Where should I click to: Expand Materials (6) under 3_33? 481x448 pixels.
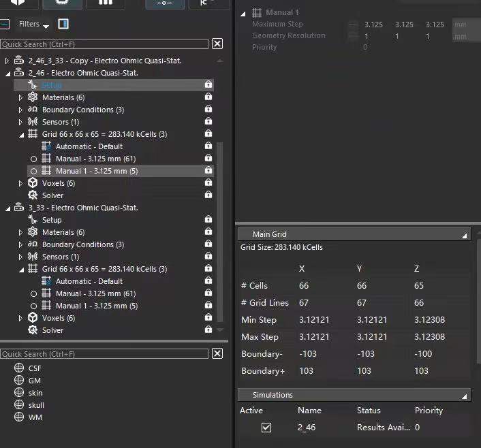20,232
